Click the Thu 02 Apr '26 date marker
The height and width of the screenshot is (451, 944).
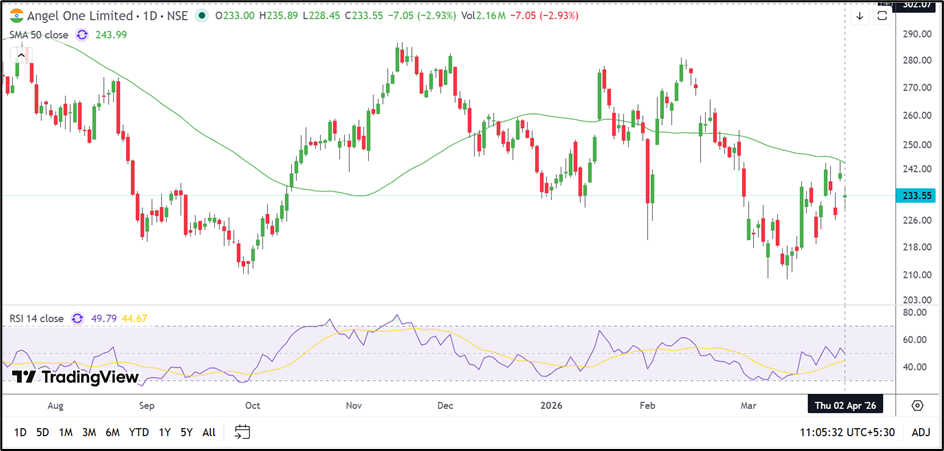click(846, 406)
